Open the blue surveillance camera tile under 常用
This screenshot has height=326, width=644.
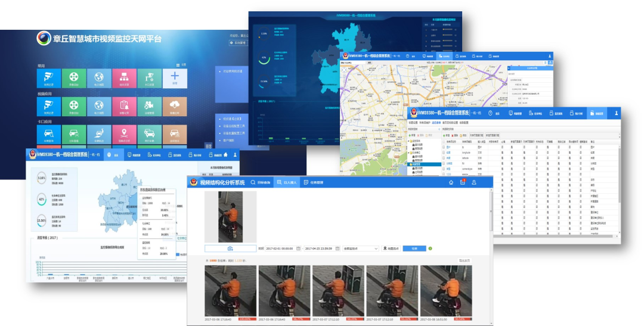click(x=49, y=78)
